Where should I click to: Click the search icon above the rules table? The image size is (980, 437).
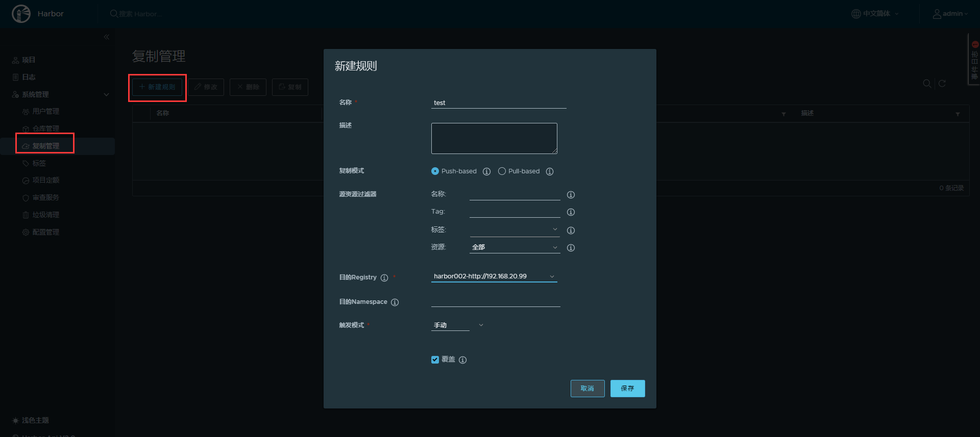tap(927, 83)
